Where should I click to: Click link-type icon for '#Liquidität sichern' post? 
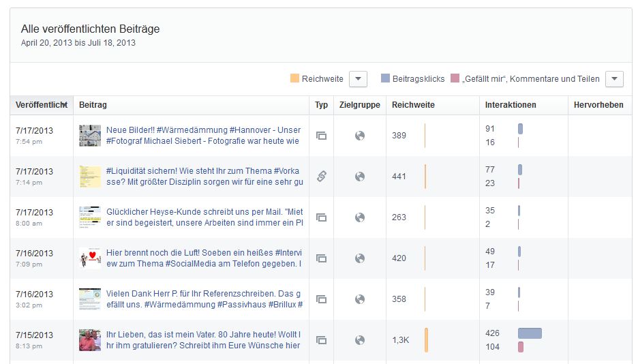tap(321, 177)
